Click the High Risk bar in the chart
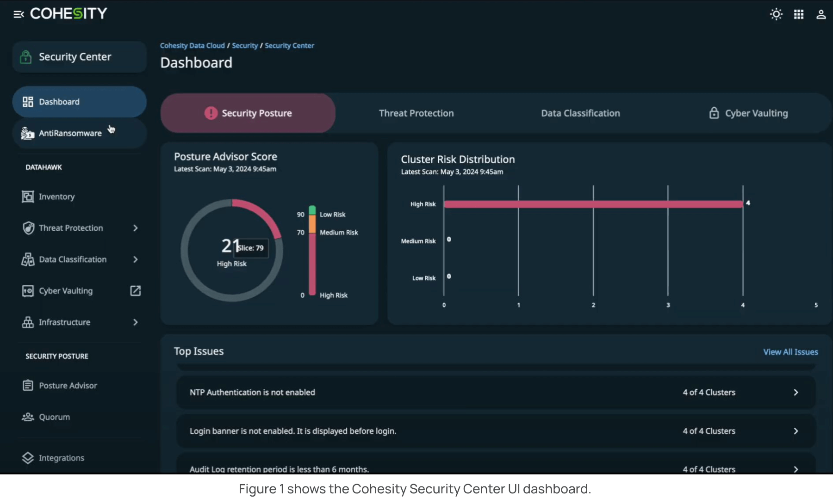The image size is (833, 504). coord(593,204)
